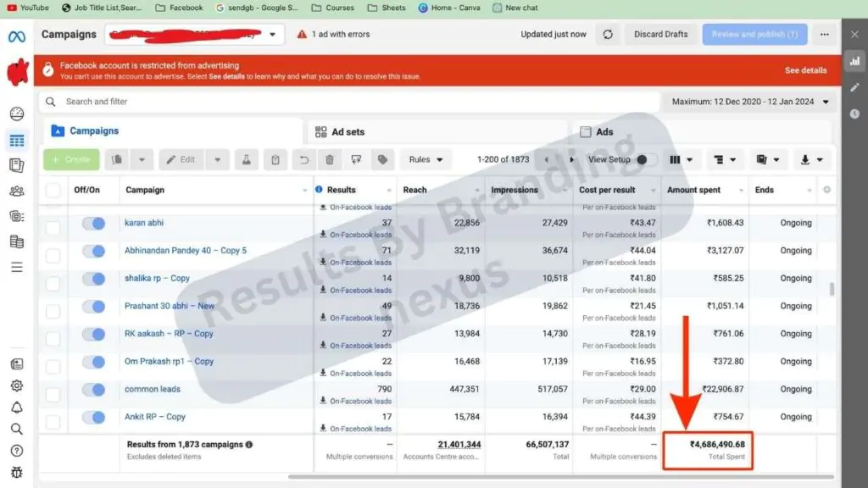Open the notifications bell in left sidebar
The width and height of the screenshot is (868, 488).
coord(16,408)
